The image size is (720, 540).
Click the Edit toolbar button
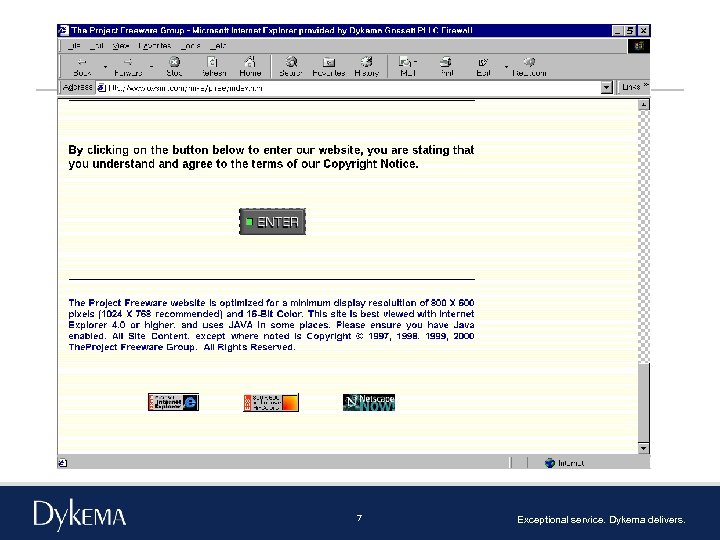click(483, 67)
